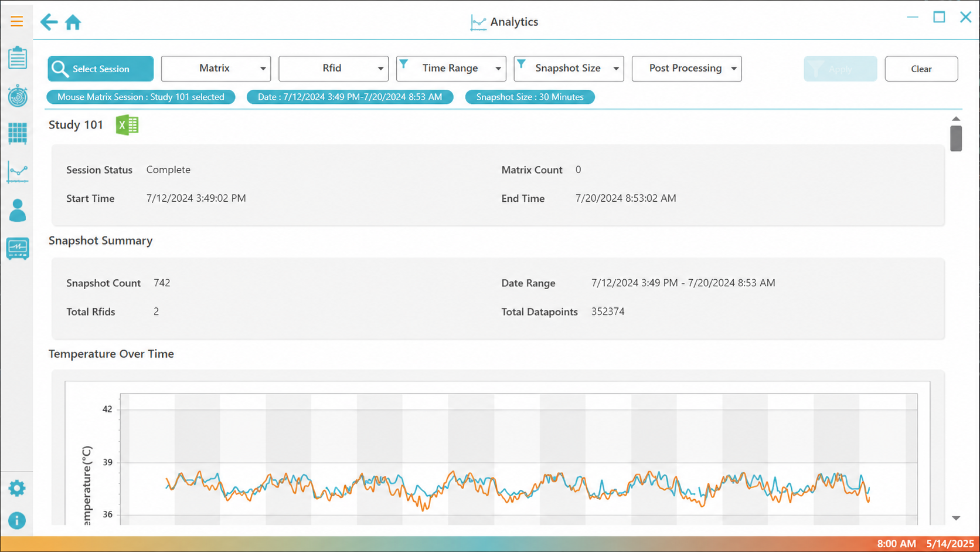The height and width of the screenshot is (552, 980).
Task: Go to the home screen
Action: [x=73, y=22]
